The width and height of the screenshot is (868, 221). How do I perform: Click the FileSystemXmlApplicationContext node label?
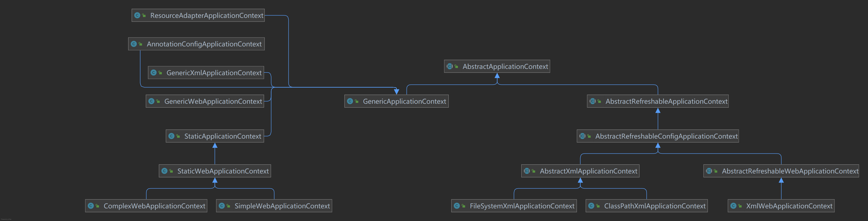pos(522,206)
